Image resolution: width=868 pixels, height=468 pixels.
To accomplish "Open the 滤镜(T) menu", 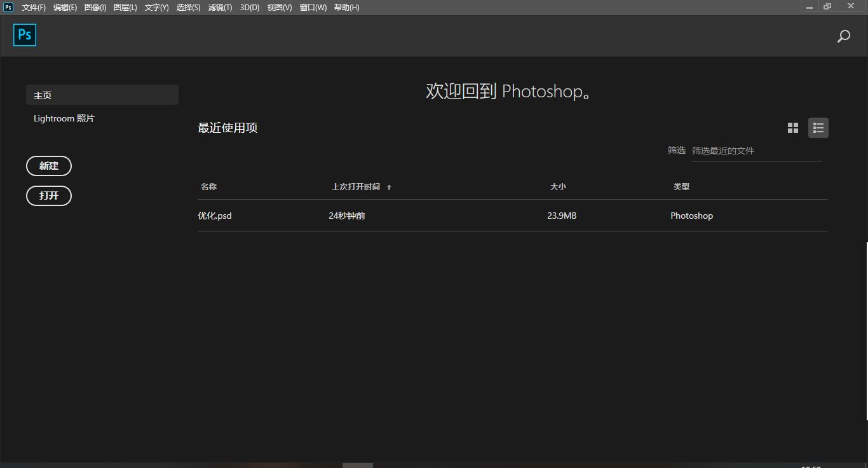I will [x=220, y=8].
